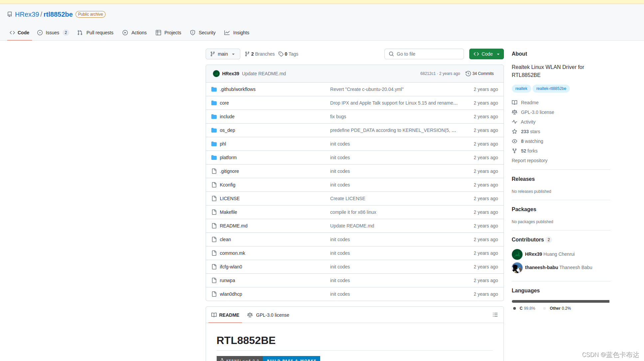Open the green Code dropdown button
The height and width of the screenshot is (361, 644).
click(486, 54)
